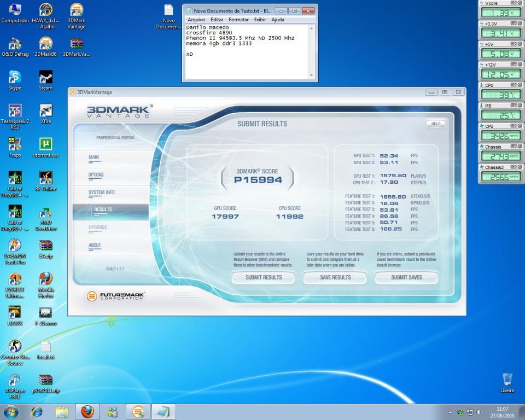Image resolution: width=525 pixels, height=420 pixels.
Task: Go to MAIN section in 3DMark Vantage
Action: [x=94, y=157]
